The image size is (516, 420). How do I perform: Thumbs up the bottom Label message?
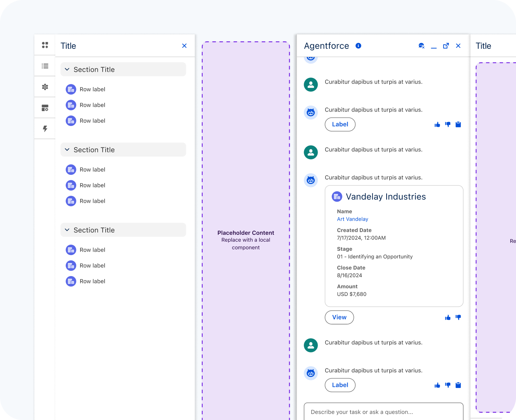coord(437,385)
